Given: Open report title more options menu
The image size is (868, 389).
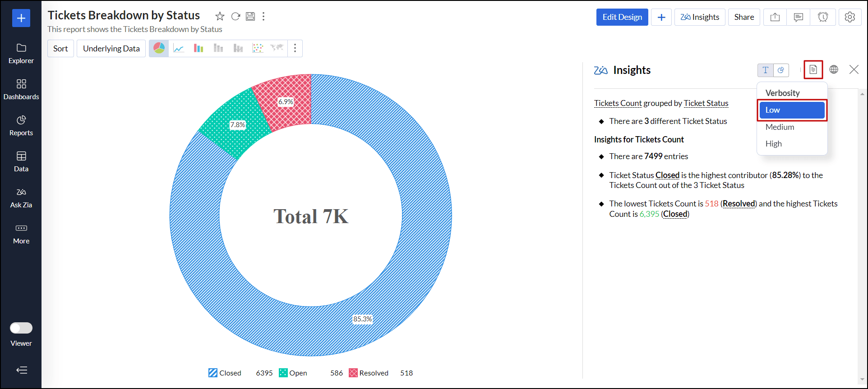Looking at the screenshot, I should (263, 17).
